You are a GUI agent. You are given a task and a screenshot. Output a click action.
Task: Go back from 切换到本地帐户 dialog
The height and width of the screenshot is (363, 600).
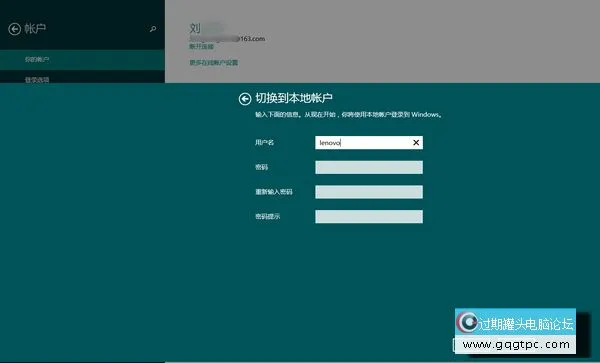point(245,99)
